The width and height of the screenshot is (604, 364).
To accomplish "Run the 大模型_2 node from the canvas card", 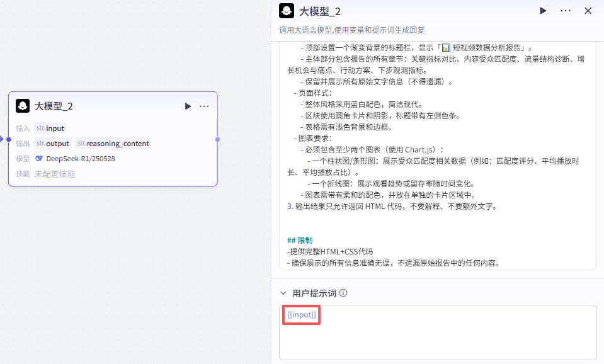I will (x=188, y=106).
